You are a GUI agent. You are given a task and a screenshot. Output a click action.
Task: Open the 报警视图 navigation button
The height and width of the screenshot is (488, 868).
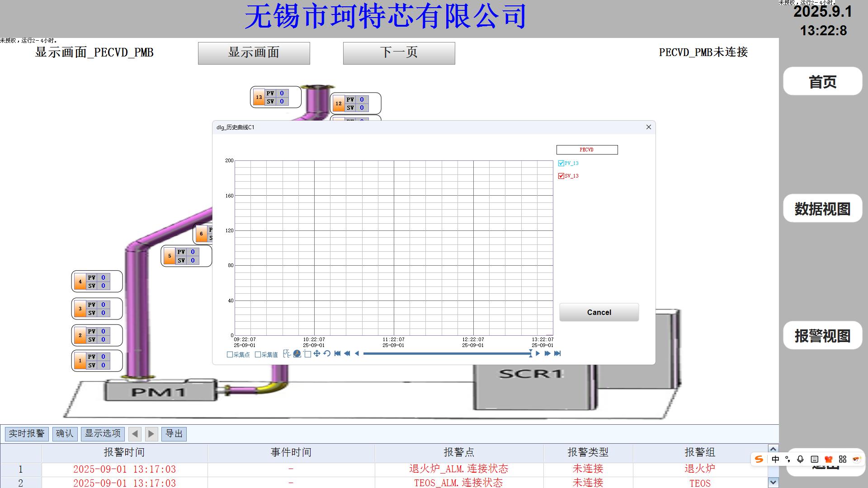(x=822, y=335)
